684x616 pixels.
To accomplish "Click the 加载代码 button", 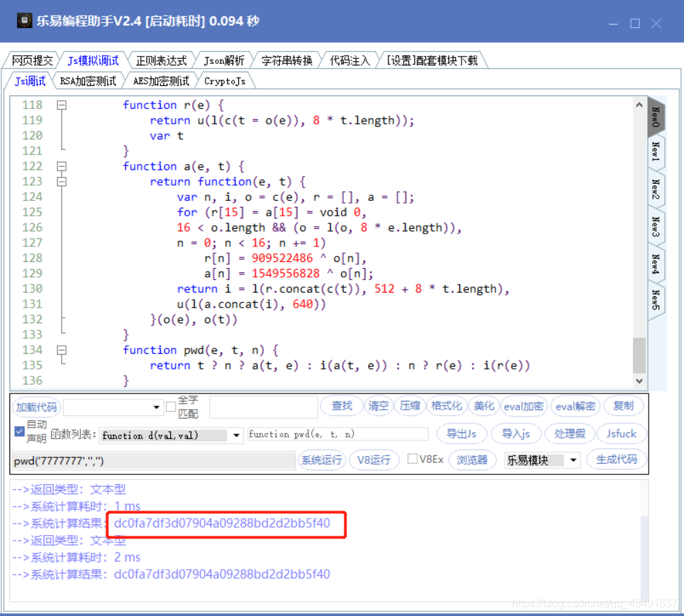I will coord(37,407).
